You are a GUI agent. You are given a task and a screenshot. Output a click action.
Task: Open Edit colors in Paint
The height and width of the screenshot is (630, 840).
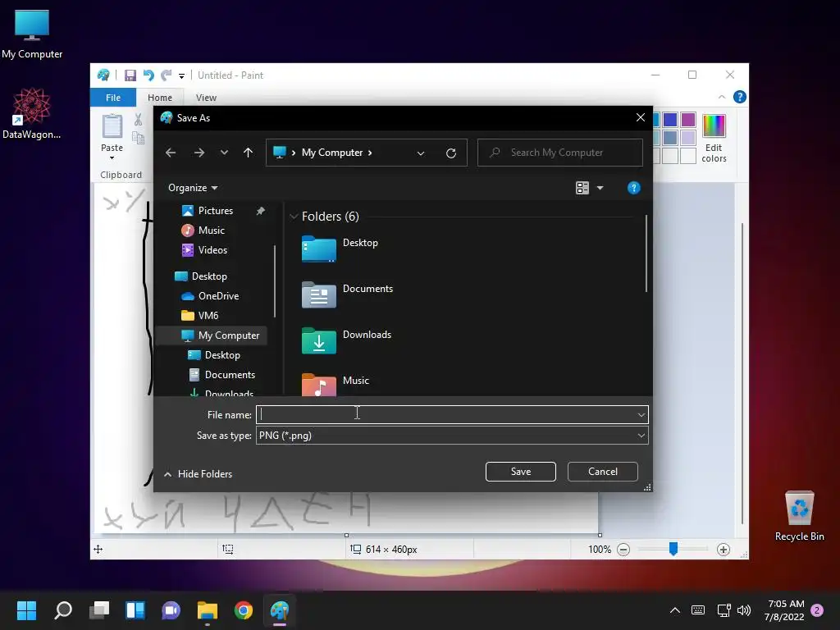pos(714,138)
